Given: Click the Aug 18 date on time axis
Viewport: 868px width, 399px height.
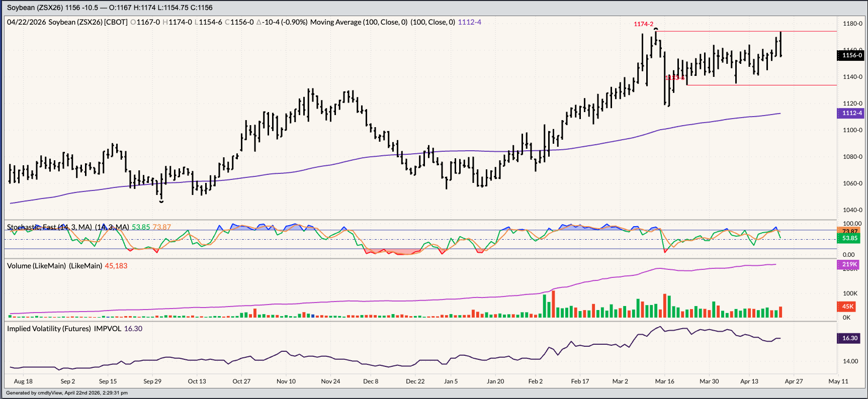Looking at the screenshot, I should [23, 381].
